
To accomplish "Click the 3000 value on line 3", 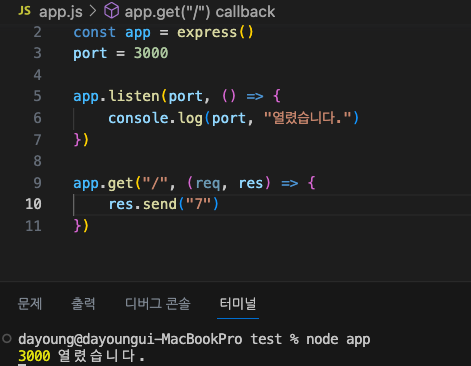I will coord(151,53).
